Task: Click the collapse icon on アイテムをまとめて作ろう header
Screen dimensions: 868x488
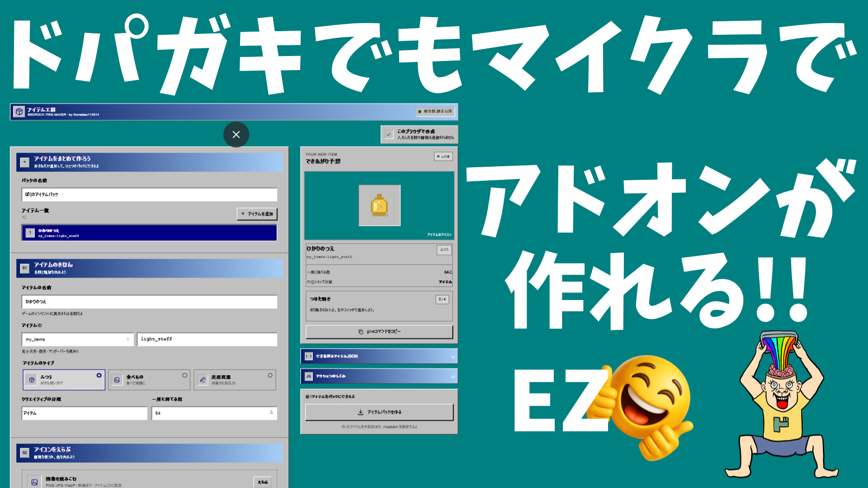Action: 25,162
